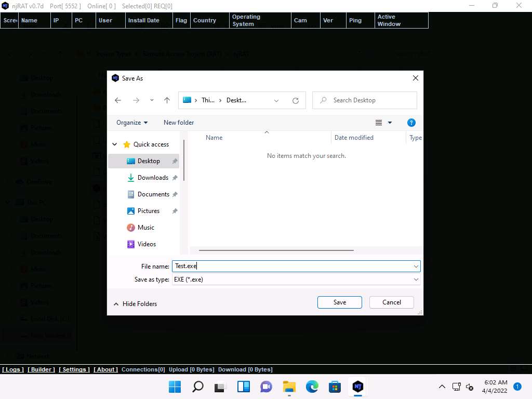
Task: Click the view layout icon
Action: [379, 123]
